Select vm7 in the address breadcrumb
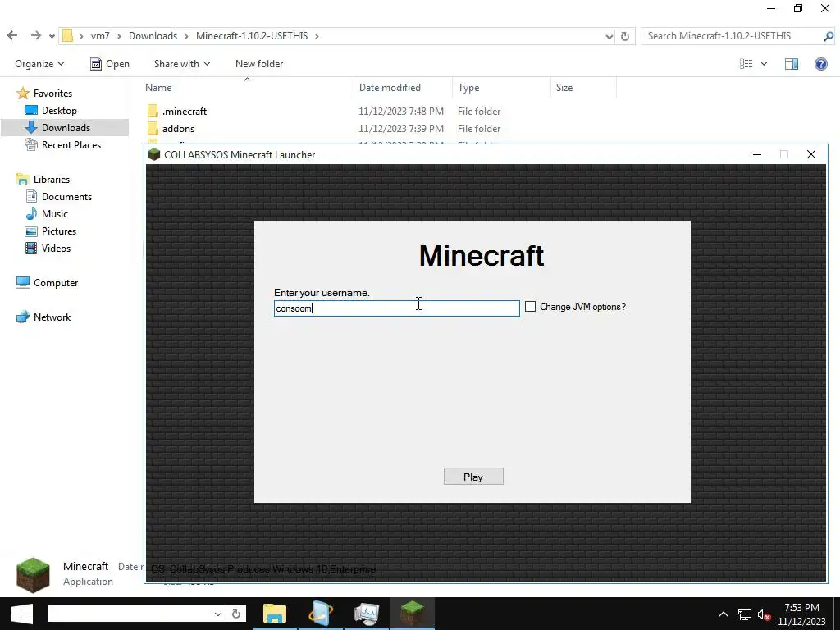840x630 pixels. (100, 36)
